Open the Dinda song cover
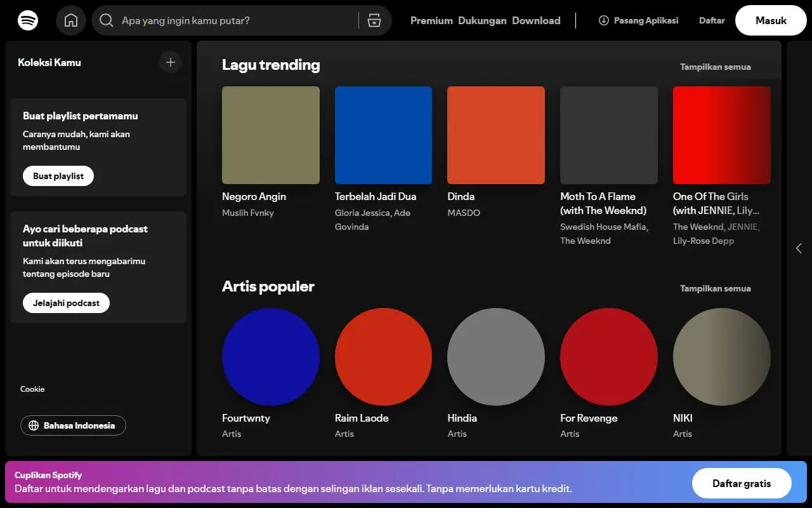This screenshot has height=508, width=812. point(496,135)
